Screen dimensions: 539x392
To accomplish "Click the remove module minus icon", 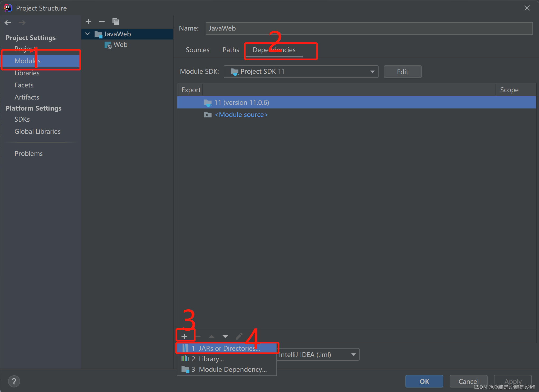I will pos(102,22).
